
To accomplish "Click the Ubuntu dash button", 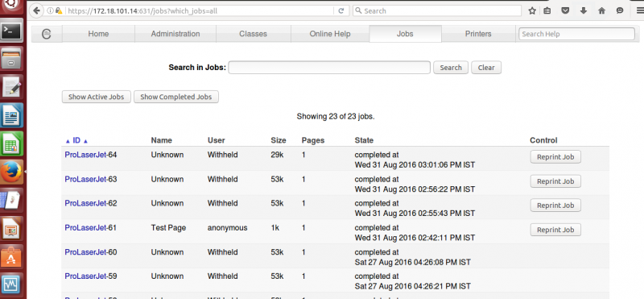I will 11,5.
